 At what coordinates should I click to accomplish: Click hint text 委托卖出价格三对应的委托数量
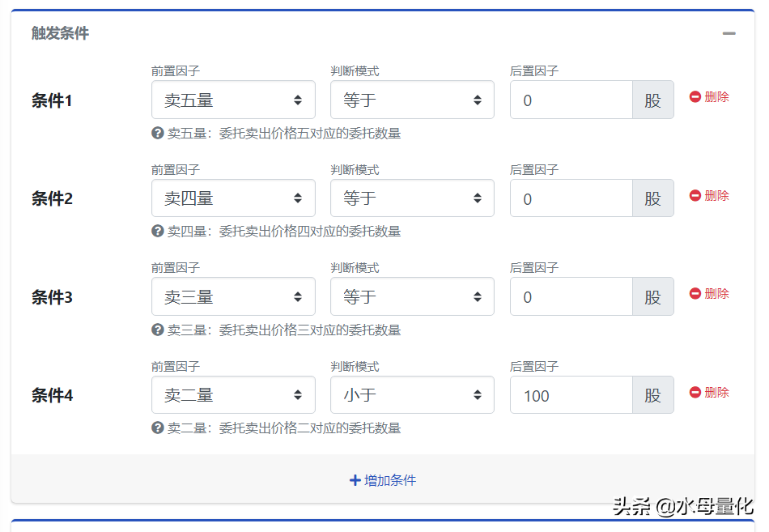[x=310, y=330]
